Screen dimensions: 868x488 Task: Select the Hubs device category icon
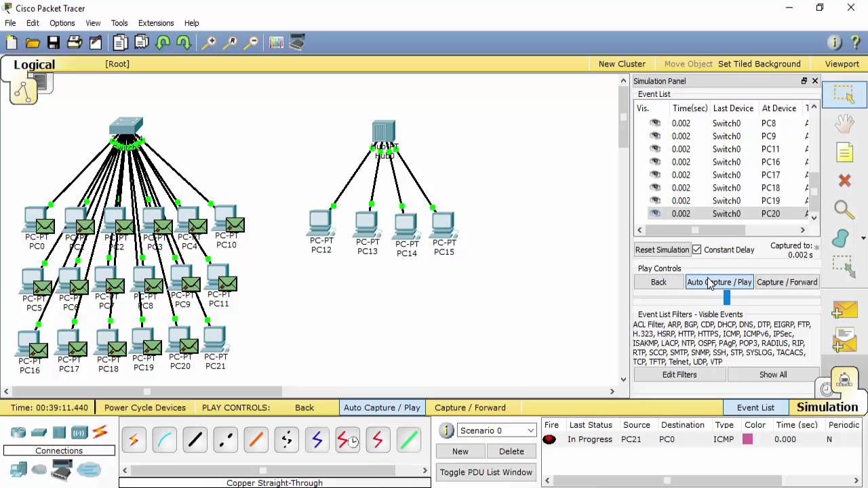59,432
